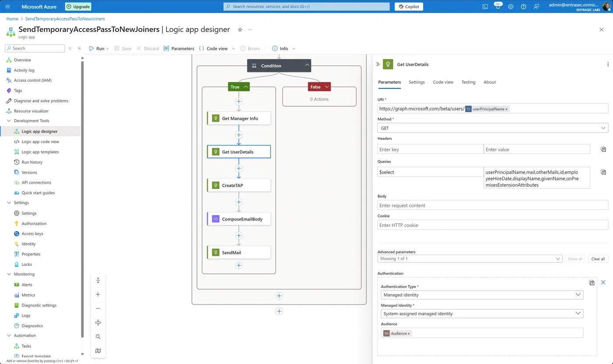Click the Body request content field

click(x=493, y=205)
